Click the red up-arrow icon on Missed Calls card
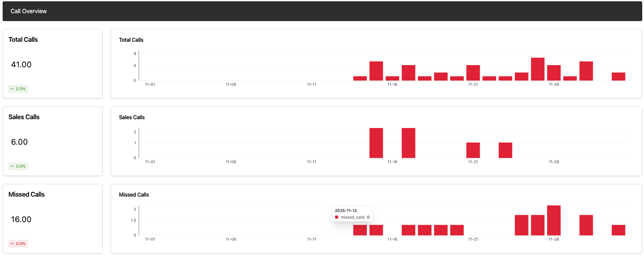 (12, 243)
